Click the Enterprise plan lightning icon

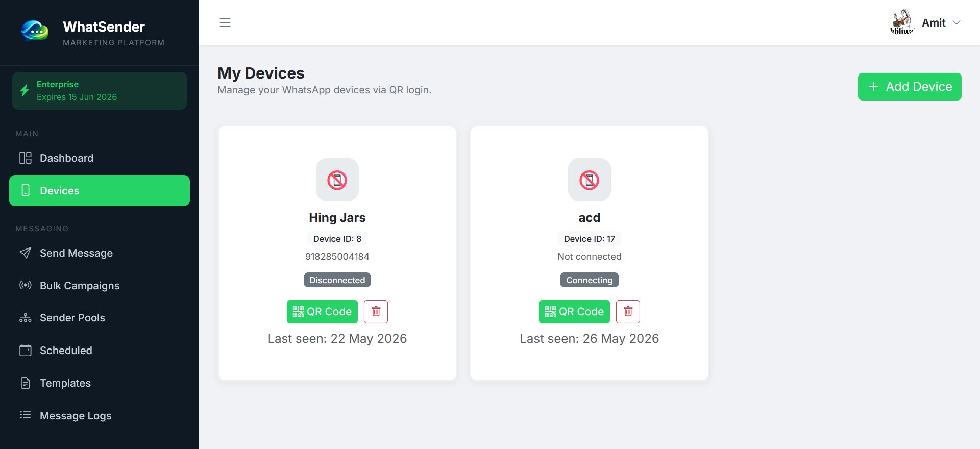point(24,91)
